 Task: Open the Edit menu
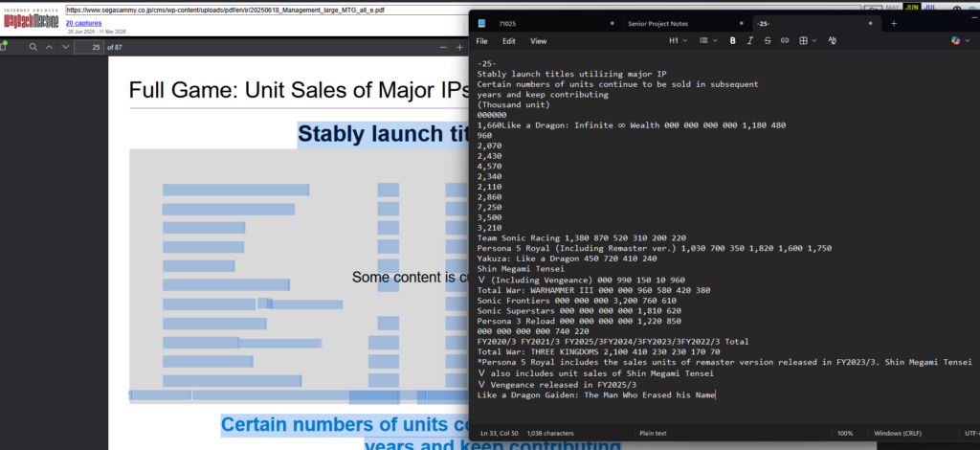509,41
